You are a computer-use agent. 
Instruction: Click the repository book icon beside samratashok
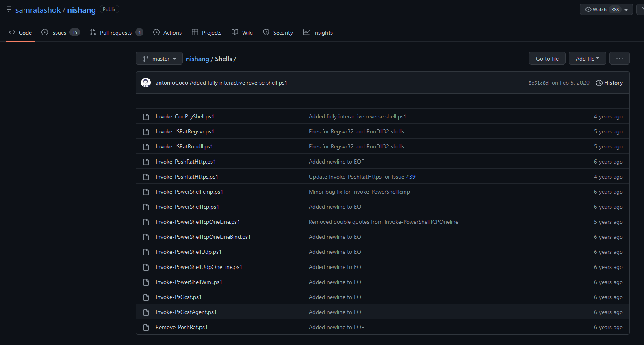pos(9,9)
